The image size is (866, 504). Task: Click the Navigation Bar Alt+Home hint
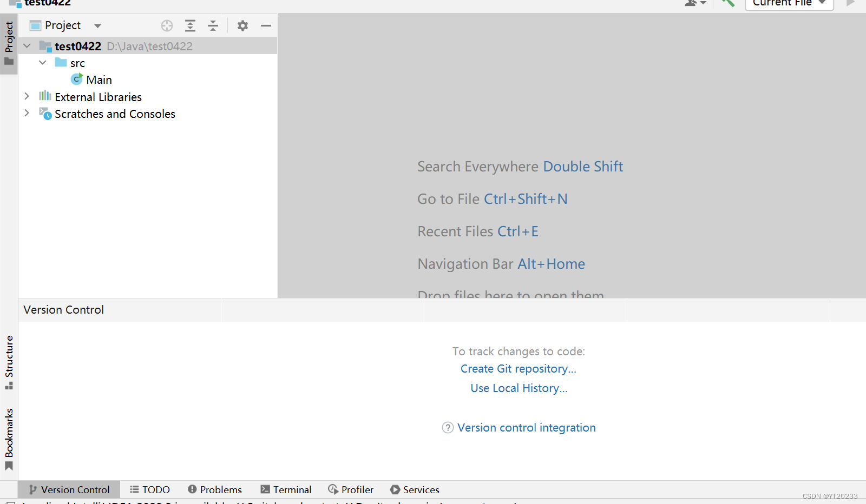tap(501, 264)
